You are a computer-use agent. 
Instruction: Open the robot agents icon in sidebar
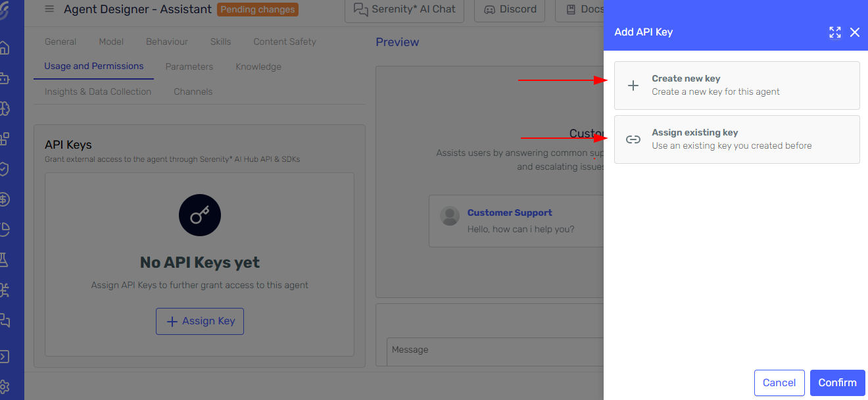(x=5, y=78)
